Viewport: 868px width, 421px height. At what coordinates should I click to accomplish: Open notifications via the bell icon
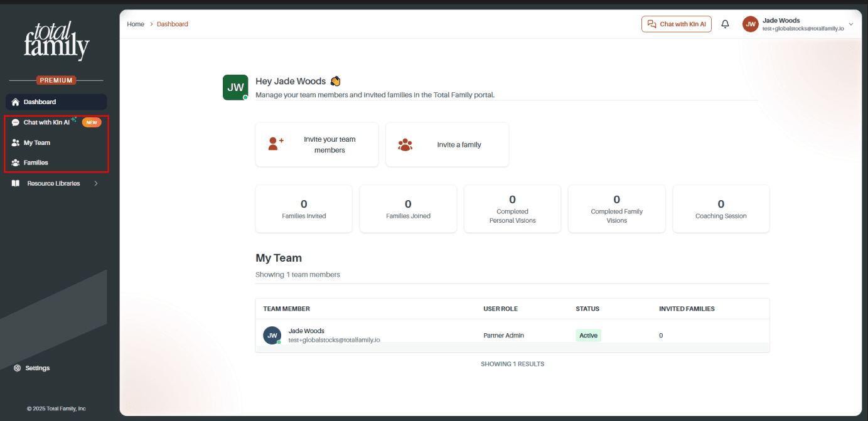pyautogui.click(x=726, y=24)
